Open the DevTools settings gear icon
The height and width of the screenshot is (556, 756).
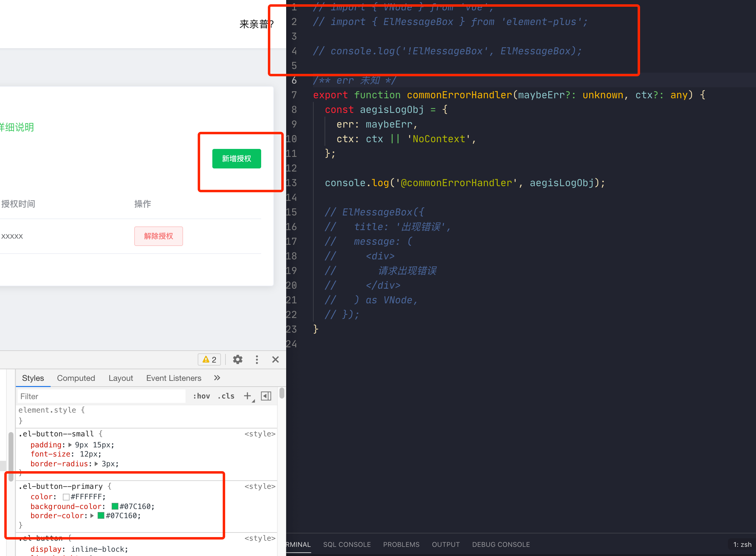click(x=238, y=359)
